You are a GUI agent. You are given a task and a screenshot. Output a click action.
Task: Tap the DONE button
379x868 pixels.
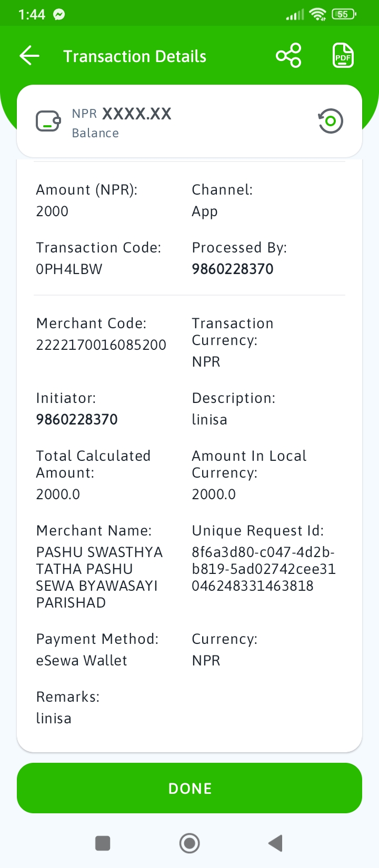tap(189, 788)
